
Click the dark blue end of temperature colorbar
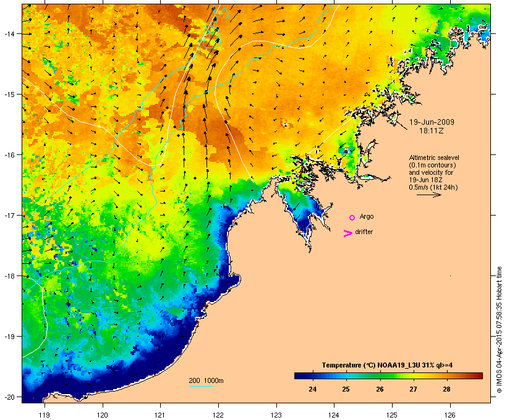pyautogui.click(x=299, y=376)
